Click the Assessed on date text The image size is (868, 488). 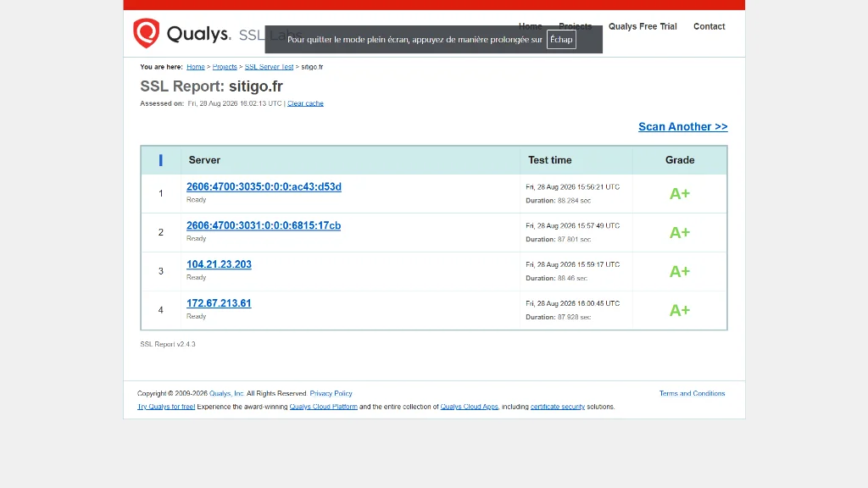point(235,103)
